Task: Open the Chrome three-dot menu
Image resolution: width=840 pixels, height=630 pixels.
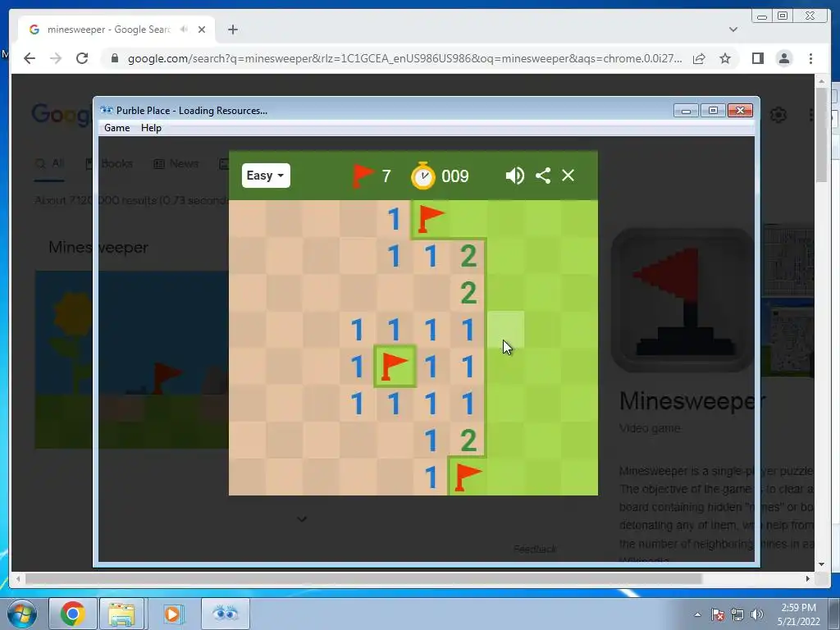Action: point(810,58)
